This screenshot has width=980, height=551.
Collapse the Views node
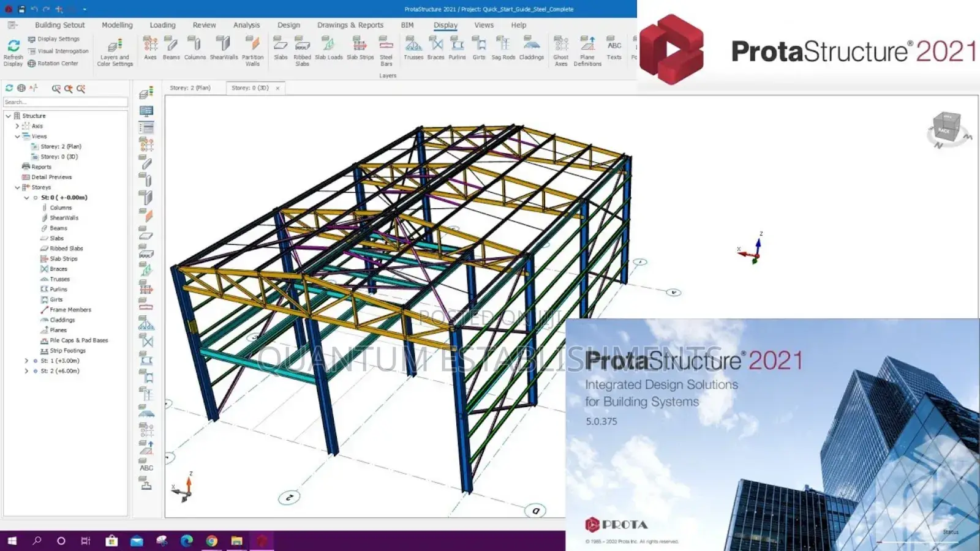pyautogui.click(x=17, y=137)
